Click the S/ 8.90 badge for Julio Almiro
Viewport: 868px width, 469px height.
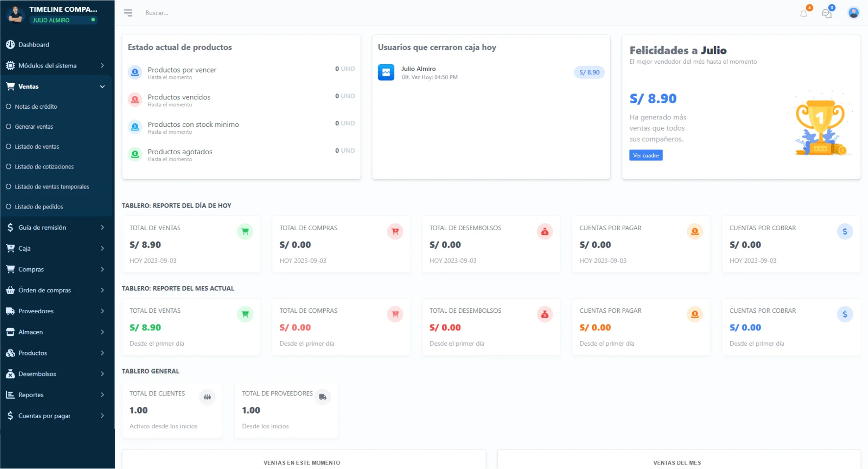(x=589, y=72)
